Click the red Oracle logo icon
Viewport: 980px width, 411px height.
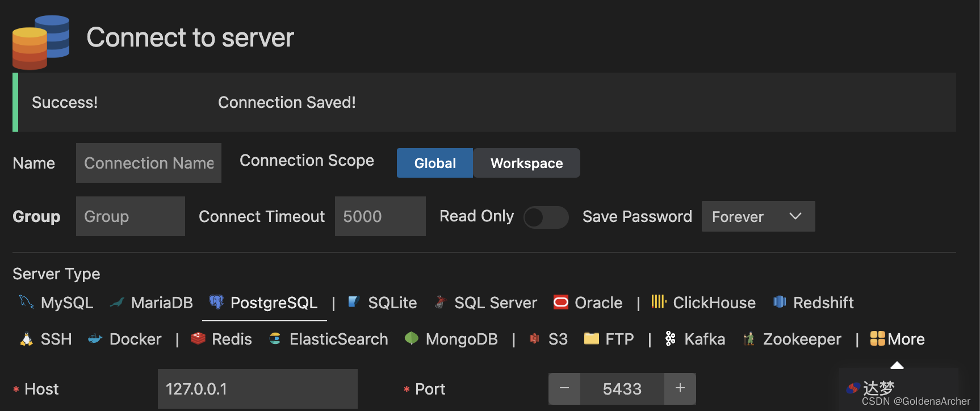(x=561, y=302)
